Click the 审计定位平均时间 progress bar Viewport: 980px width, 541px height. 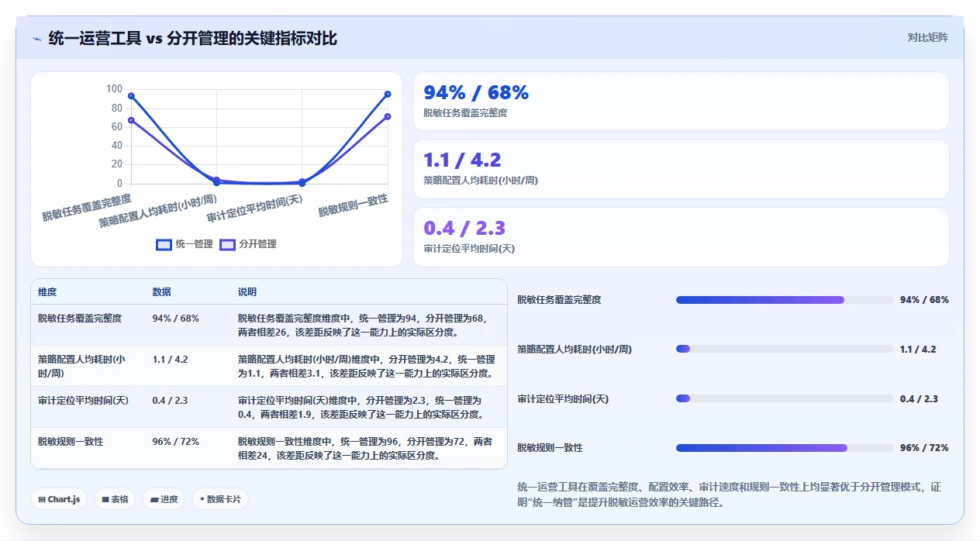[x=785, y=399]
